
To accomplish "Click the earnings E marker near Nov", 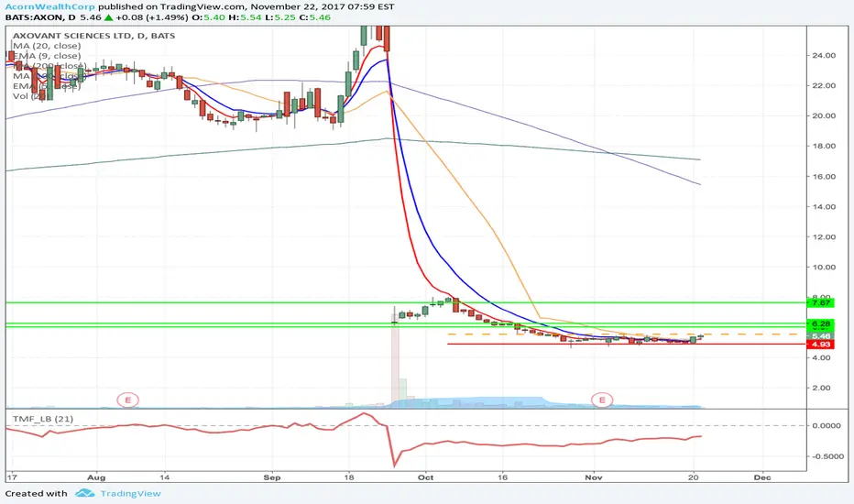I will point(602,400).
